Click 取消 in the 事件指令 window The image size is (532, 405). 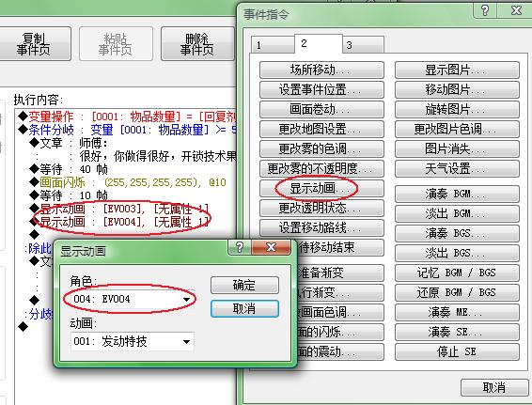pyautogui.click(x=494, y=387)
